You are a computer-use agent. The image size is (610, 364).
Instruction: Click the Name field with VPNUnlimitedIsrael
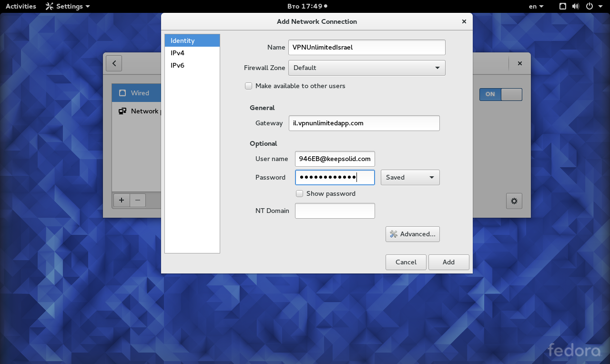[367, 47]
